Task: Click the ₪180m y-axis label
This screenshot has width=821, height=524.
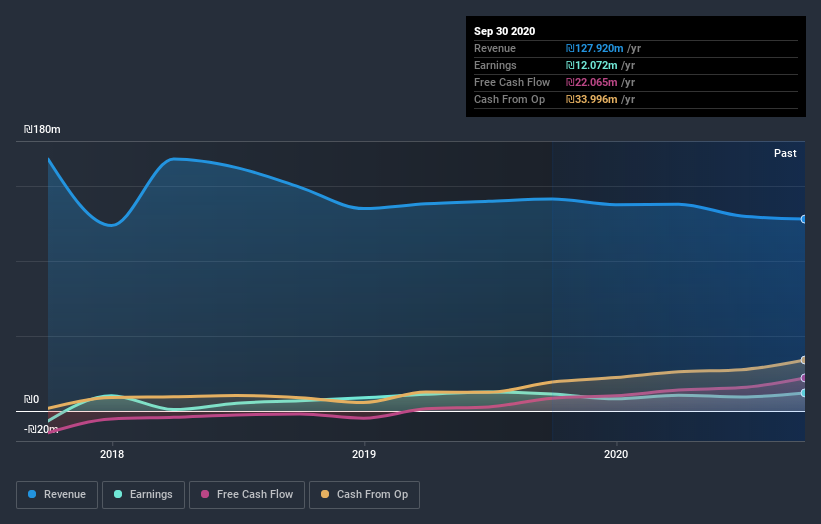Action: click(x=42, y=129)
